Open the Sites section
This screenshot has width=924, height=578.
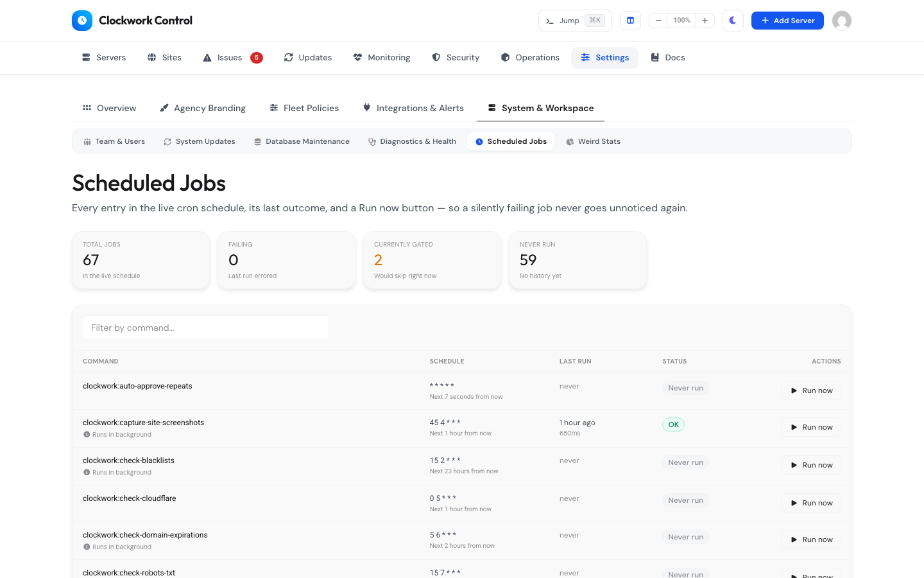pos(164,58)
